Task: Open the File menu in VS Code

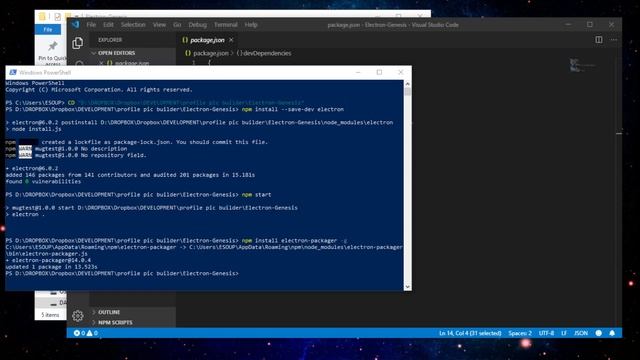Action: [x=91, y=24]
